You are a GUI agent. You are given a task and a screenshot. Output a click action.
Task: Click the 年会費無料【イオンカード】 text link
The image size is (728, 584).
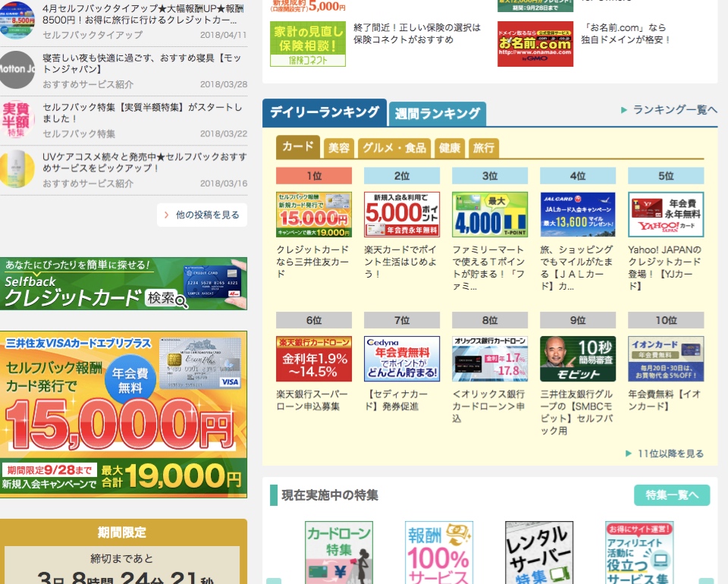coord(664,400)
